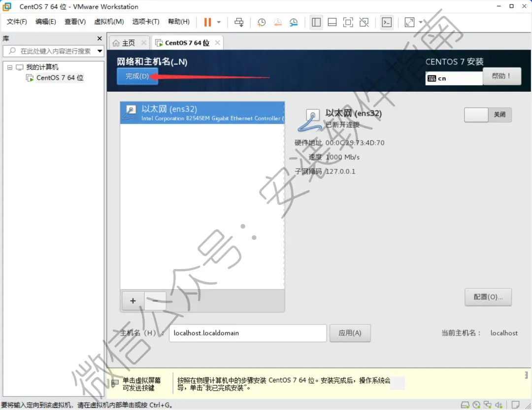Viewport: 532px width, 410px height.
Task: Click the CD/DVD drive status icon
Action: coord(476,405)
